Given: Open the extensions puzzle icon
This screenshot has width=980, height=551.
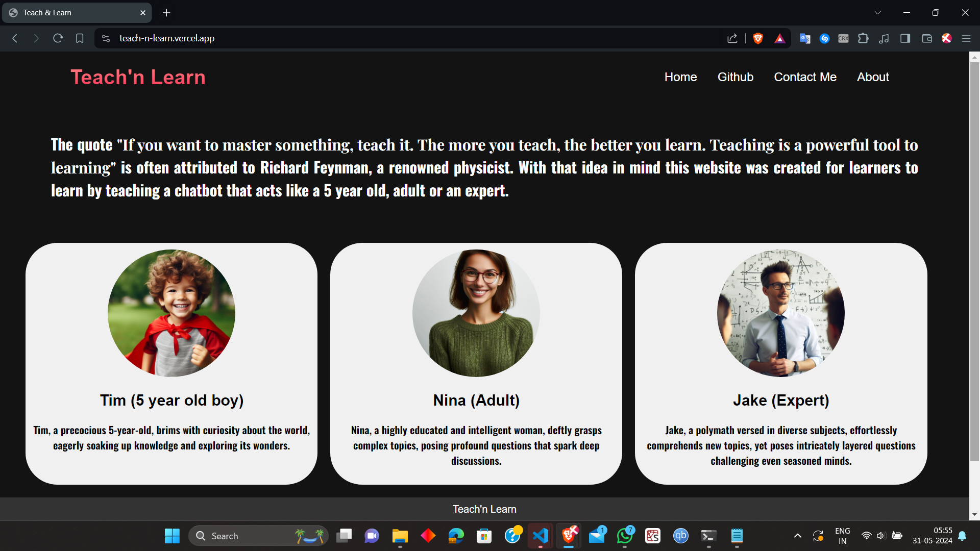Looking at the screenshot, I should 863,38.
